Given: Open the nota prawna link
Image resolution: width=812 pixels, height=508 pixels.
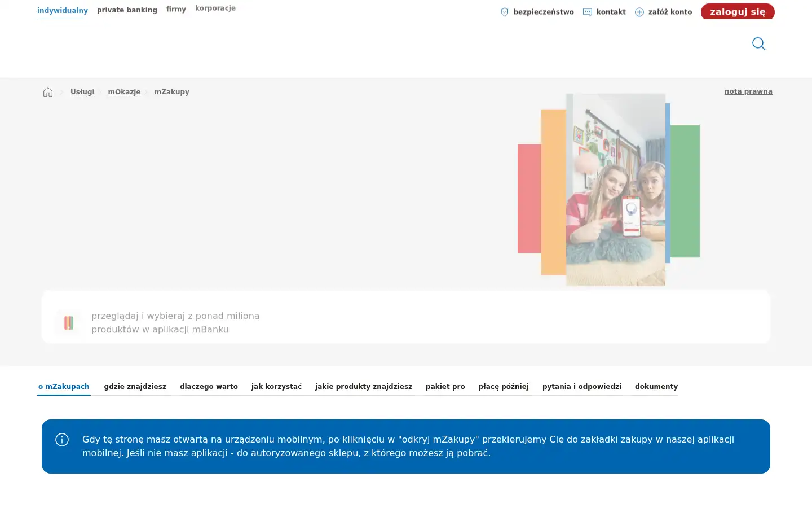Looking at the screenshot, I should coord(748,91).
